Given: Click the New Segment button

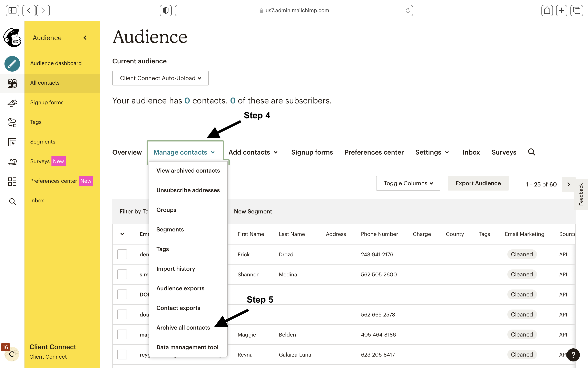Looking at the screenshot, I should coord(253,211).
